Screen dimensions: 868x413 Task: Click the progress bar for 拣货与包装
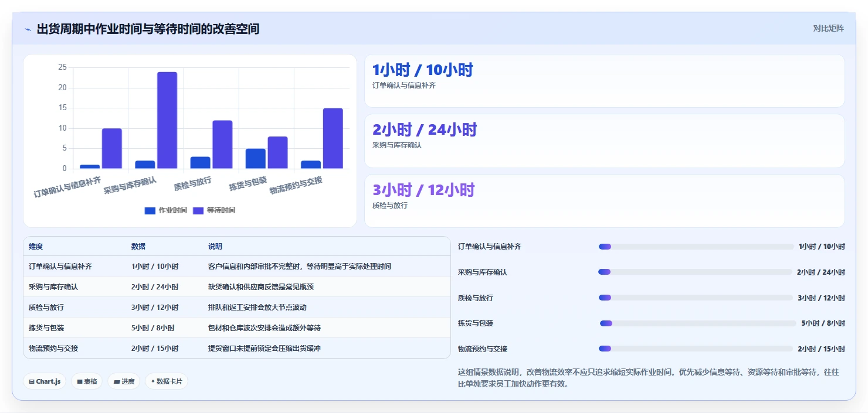[698, 323]
